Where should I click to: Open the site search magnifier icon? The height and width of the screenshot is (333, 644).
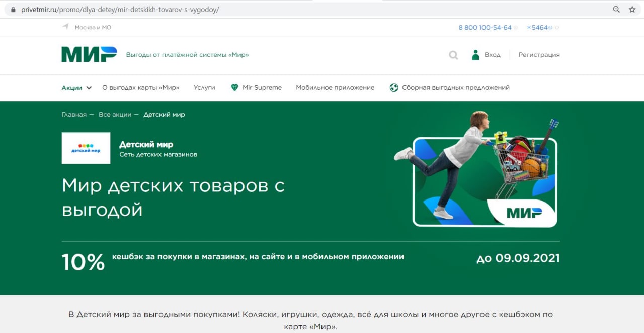(x=453, y=55)
